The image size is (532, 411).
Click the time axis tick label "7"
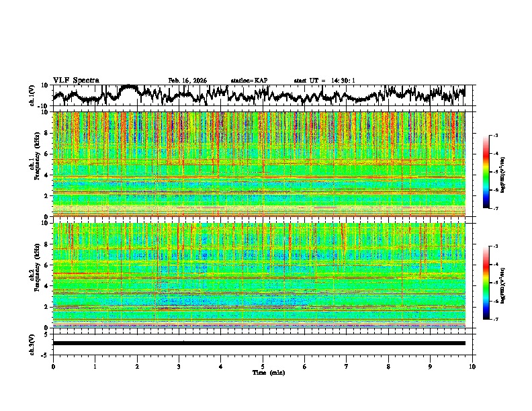347,367
